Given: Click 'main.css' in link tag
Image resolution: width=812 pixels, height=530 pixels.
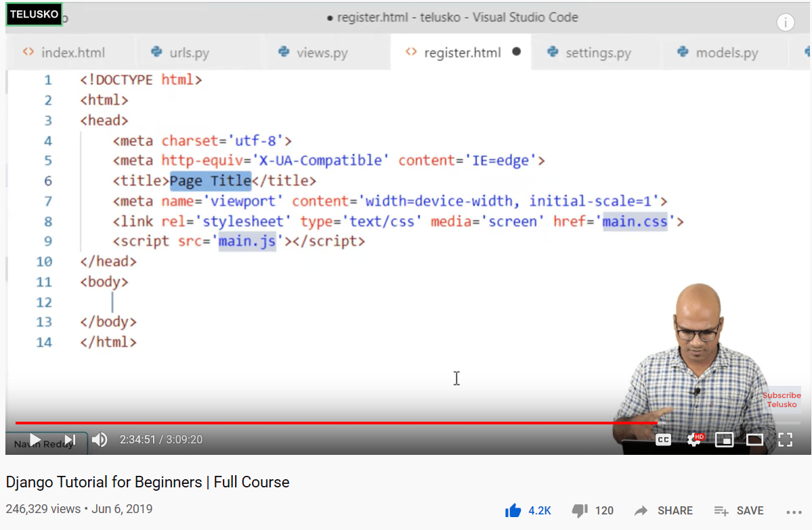Looking at the screenshot, I should (635, 221).
